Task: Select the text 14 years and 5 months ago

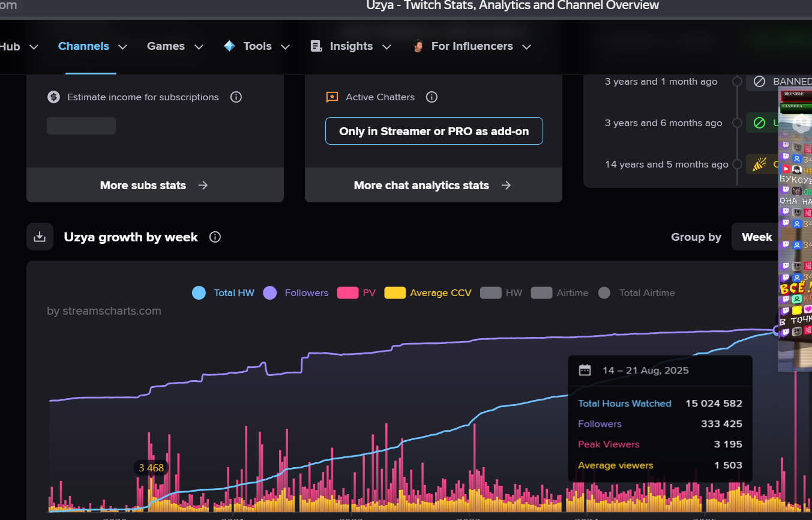Action: 666,165
